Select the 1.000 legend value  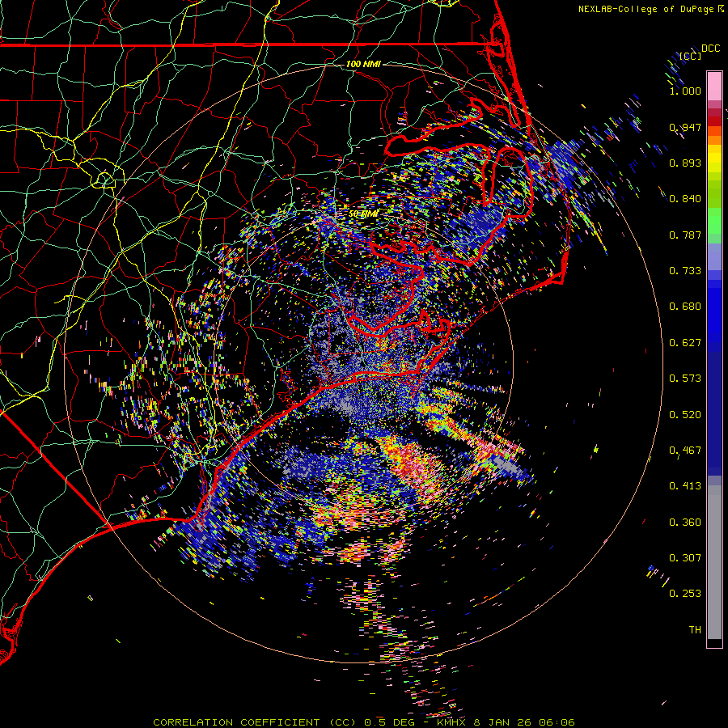coord(685,91)
